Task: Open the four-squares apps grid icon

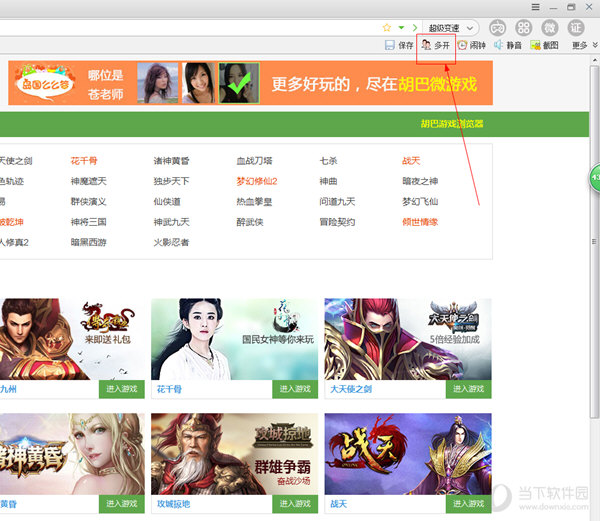Action: point(524,28)
